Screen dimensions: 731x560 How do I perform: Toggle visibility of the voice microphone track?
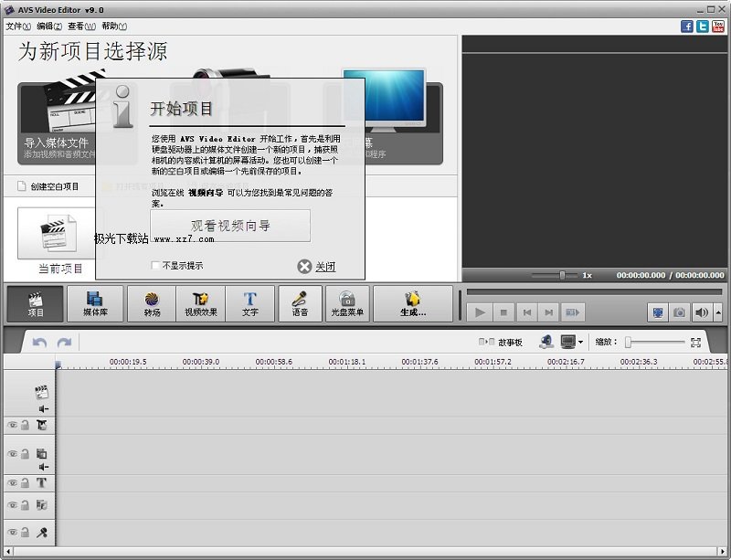tap(13, 532)
